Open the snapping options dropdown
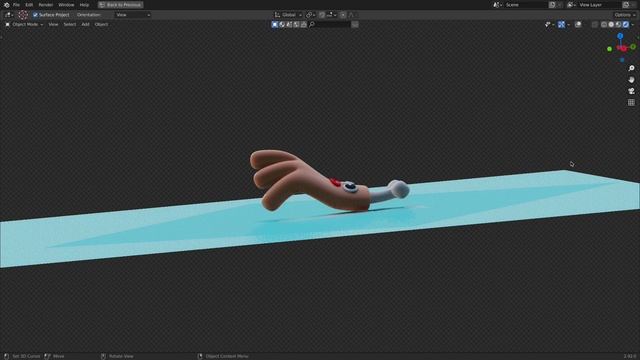The image size is (640, 360). tap(331, 15)
